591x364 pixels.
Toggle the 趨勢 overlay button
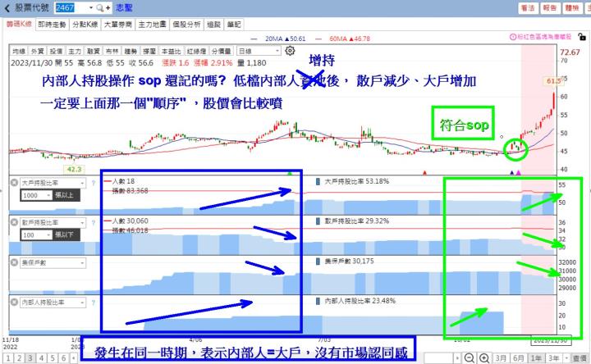[x=131, y=51]
